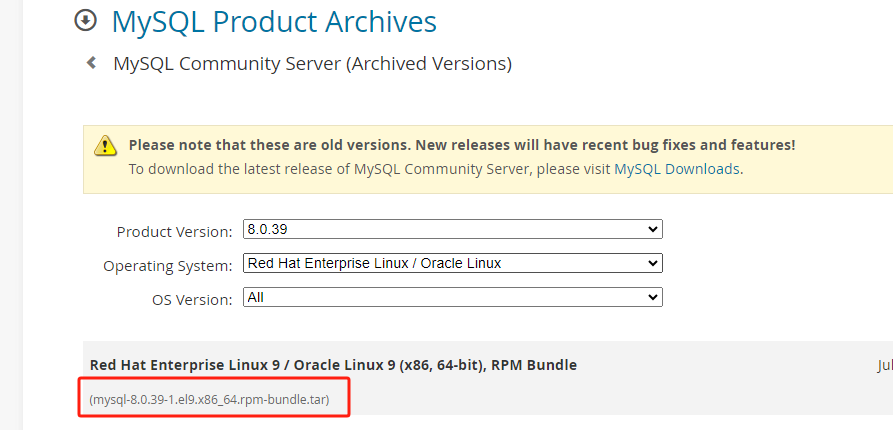The height and width of the screenshot is (430, 893).
Task: Click the yellow warning triangle icon
Action: pos(106,146)
